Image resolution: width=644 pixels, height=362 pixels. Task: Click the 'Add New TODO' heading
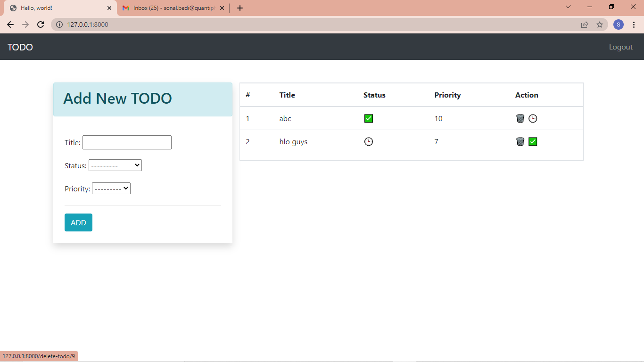tap(117, 99)
